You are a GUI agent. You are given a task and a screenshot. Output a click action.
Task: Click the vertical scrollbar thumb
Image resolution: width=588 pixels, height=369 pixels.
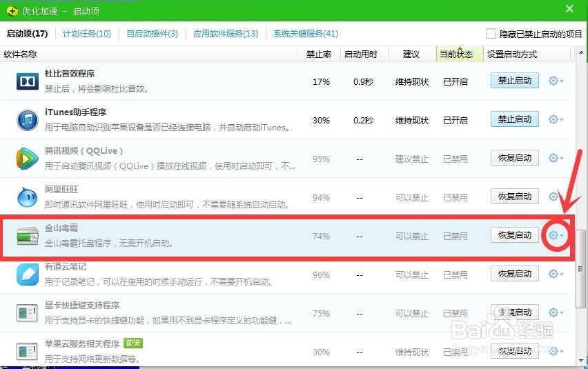coord(580,268)
